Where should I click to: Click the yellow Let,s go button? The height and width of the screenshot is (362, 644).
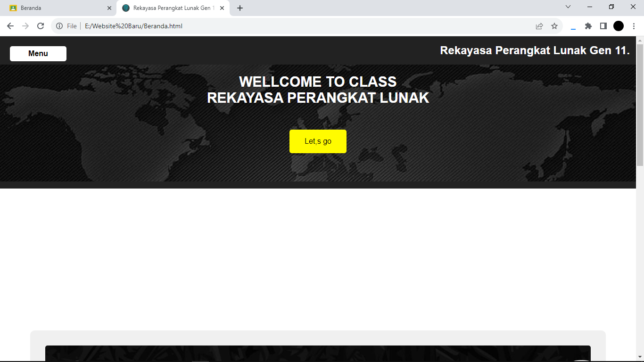tap(318, 141)
